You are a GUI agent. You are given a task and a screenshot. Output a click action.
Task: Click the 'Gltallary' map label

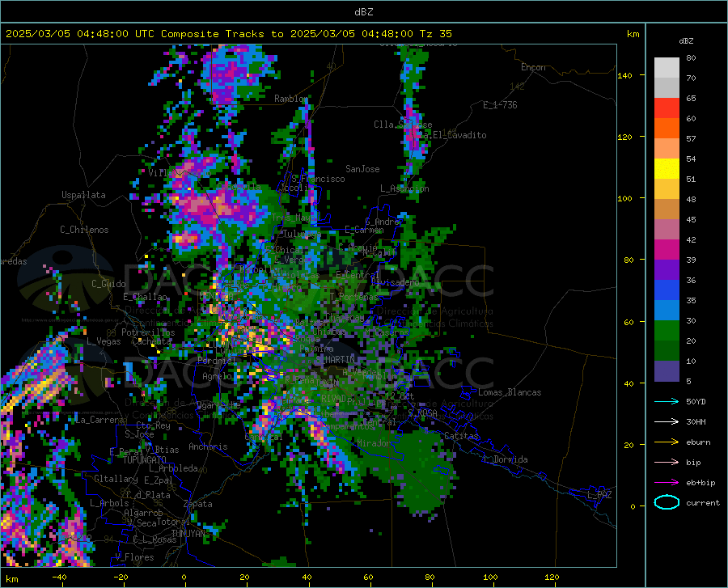point(116,479)
